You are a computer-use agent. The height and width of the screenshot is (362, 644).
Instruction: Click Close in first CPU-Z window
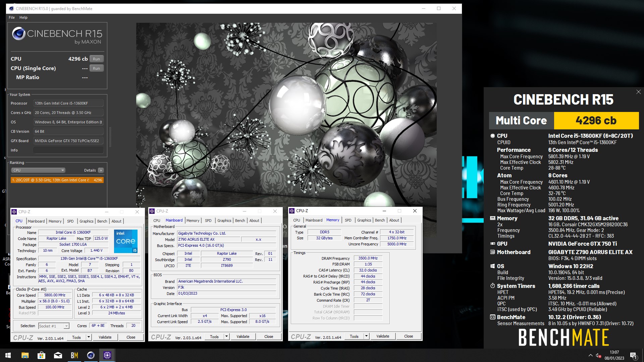point(131,337)
